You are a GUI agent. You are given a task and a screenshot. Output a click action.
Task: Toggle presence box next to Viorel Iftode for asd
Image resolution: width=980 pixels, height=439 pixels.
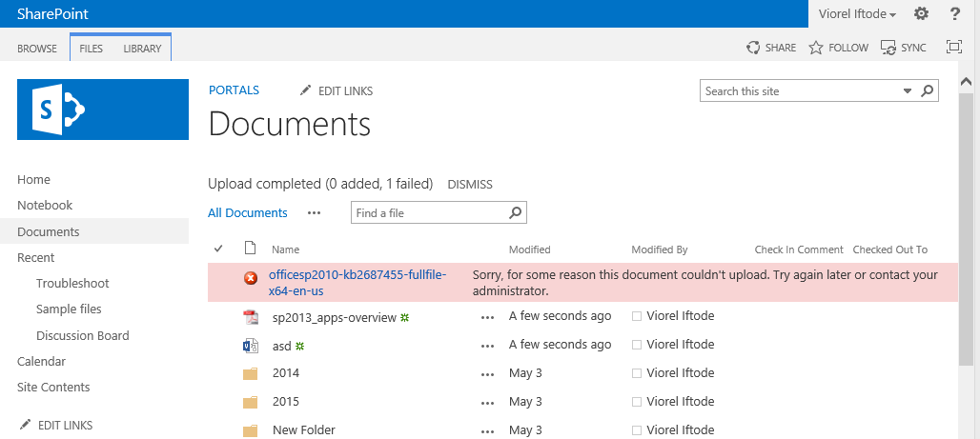637,345
